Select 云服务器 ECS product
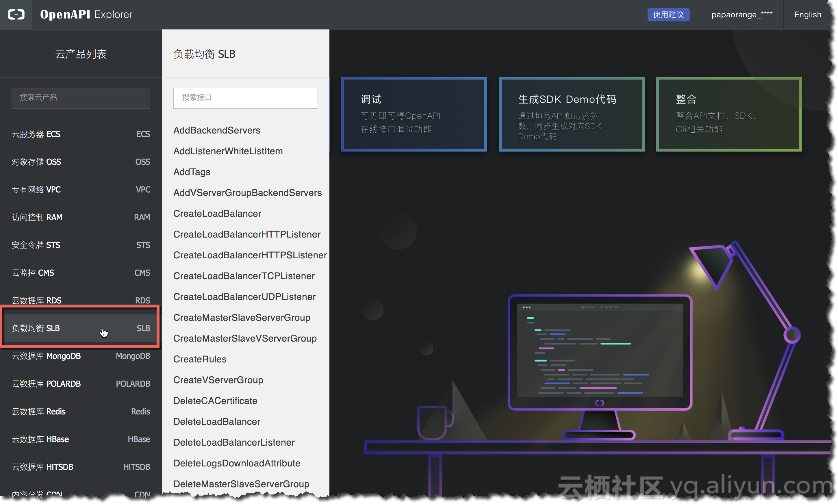838x504 pixels. (x=81, y=134)
